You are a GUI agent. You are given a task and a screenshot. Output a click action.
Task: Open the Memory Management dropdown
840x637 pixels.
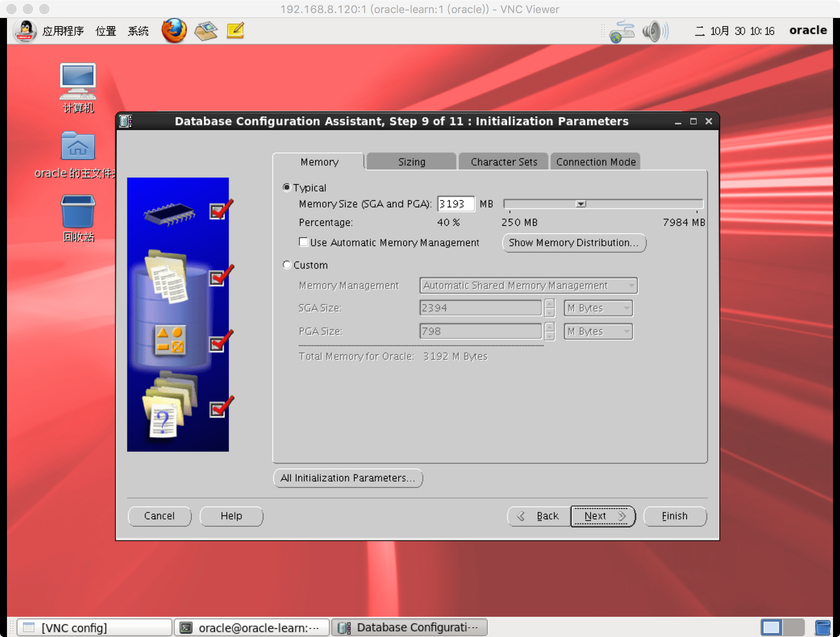pos(528,285)
